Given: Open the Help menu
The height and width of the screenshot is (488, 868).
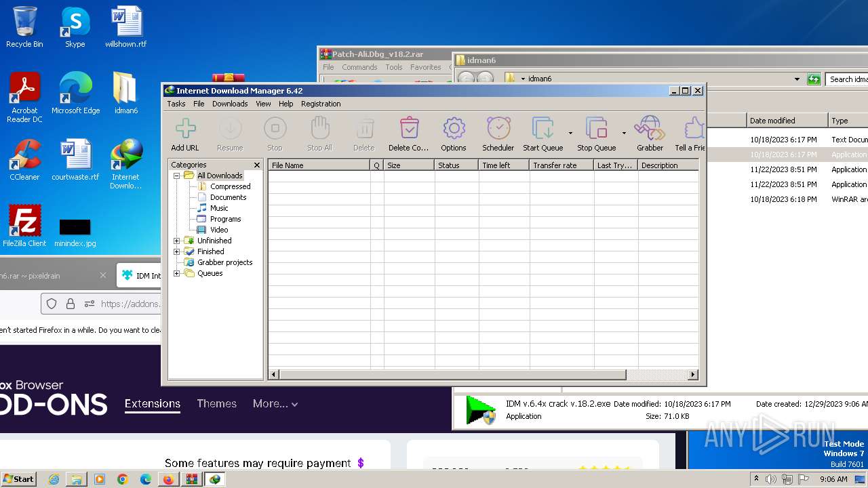Looking at the screenshot, I should tap(286, 104).
